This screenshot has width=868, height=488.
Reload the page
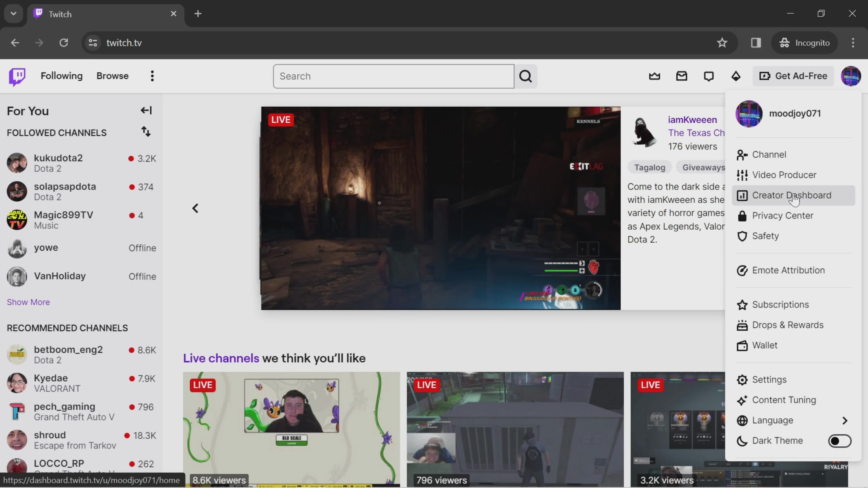click(64, 43)
